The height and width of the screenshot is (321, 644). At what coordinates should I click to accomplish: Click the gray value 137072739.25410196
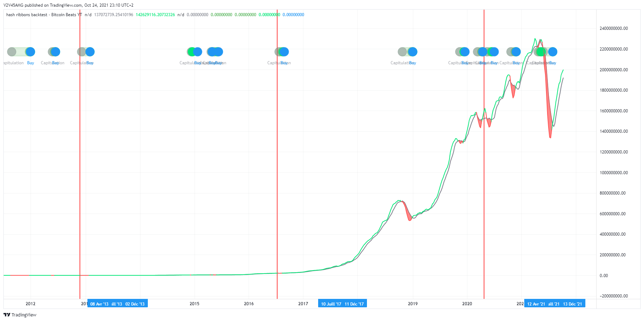point(113,15)
